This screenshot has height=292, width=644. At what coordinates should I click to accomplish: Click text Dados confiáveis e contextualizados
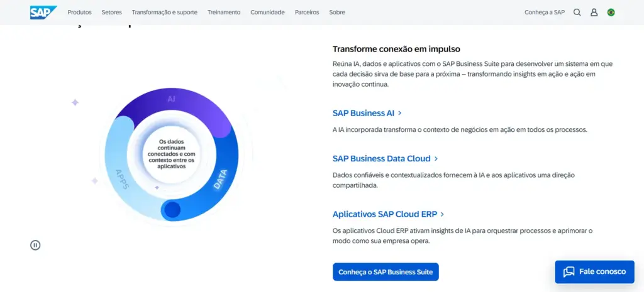453,180
